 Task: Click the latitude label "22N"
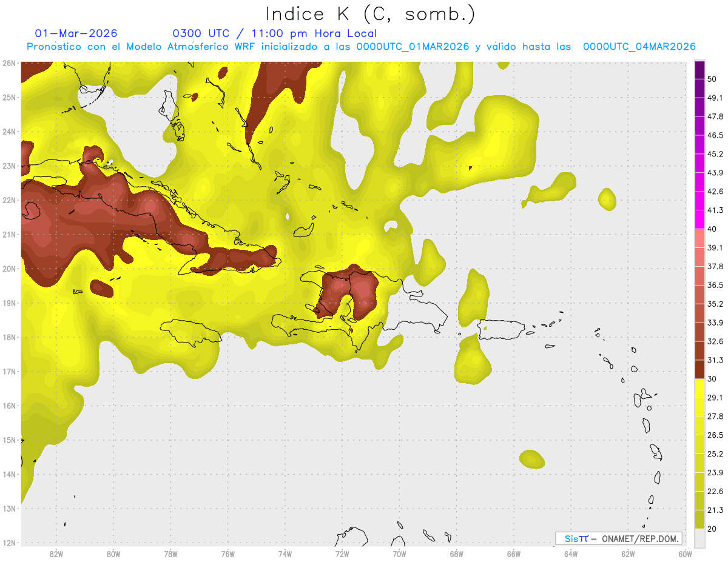(x=9, y=200)
